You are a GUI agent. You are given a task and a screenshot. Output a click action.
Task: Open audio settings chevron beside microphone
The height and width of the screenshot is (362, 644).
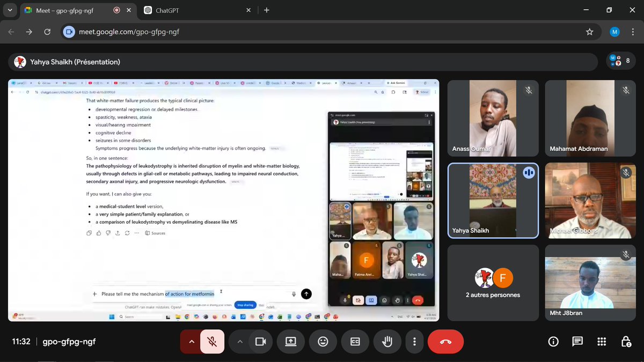tap(191, 342)
